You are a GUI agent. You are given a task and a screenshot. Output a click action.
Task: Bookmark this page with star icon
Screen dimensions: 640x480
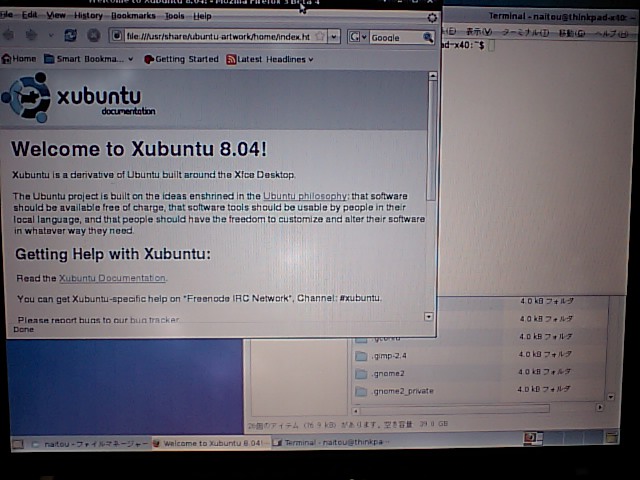click(x=320, y=36)
